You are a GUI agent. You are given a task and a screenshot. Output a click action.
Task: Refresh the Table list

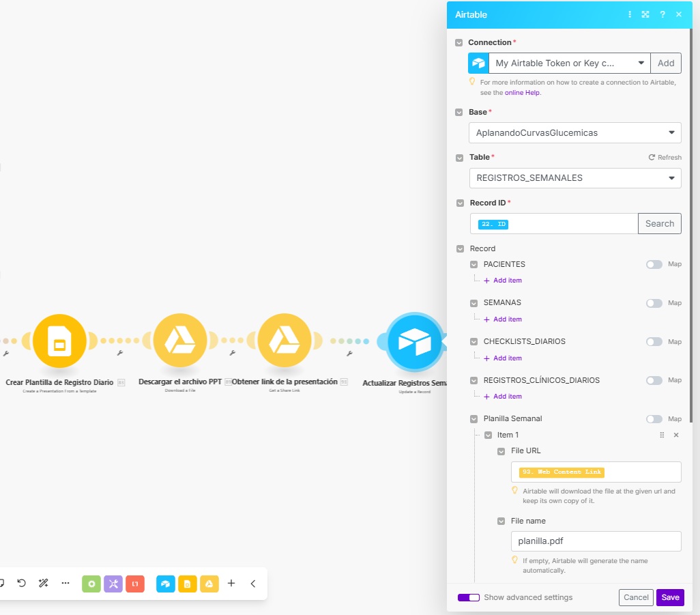tap(665, 157)
